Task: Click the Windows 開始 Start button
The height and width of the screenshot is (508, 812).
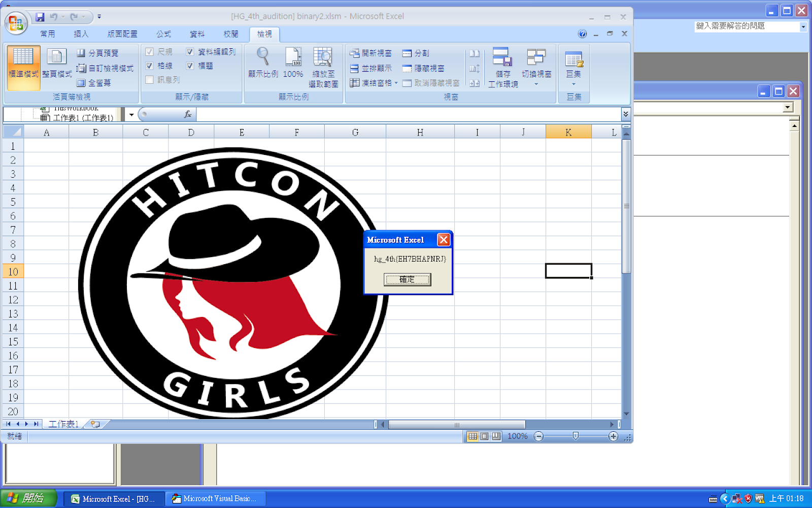Action: [28, 498]
